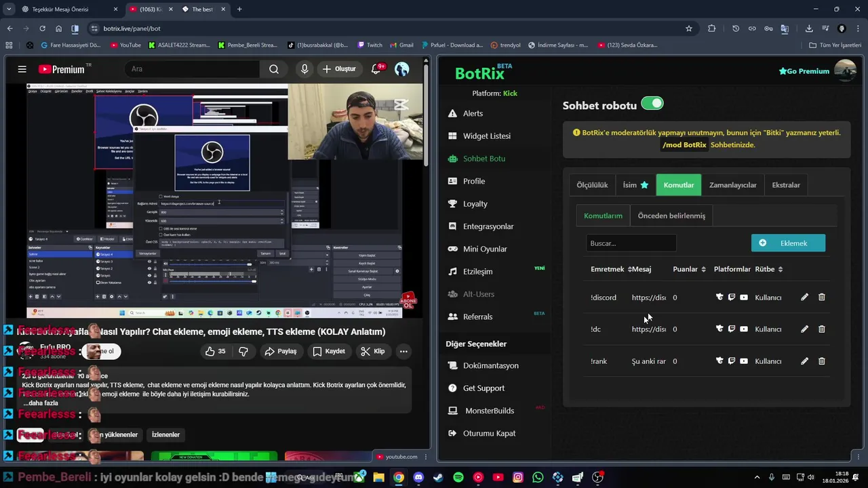Open Chrome downloads icon
868x488 pixels.
pyautogui.click(x=809, y=28)
